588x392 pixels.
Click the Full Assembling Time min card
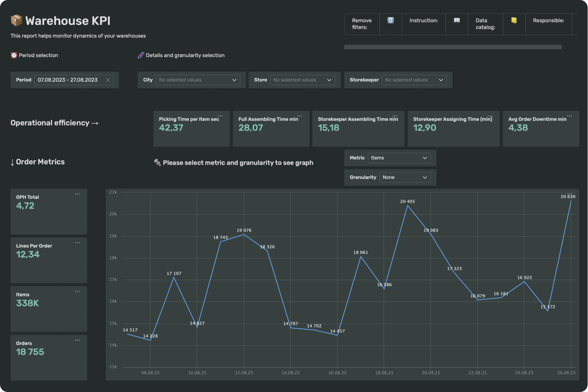[271, 129]
